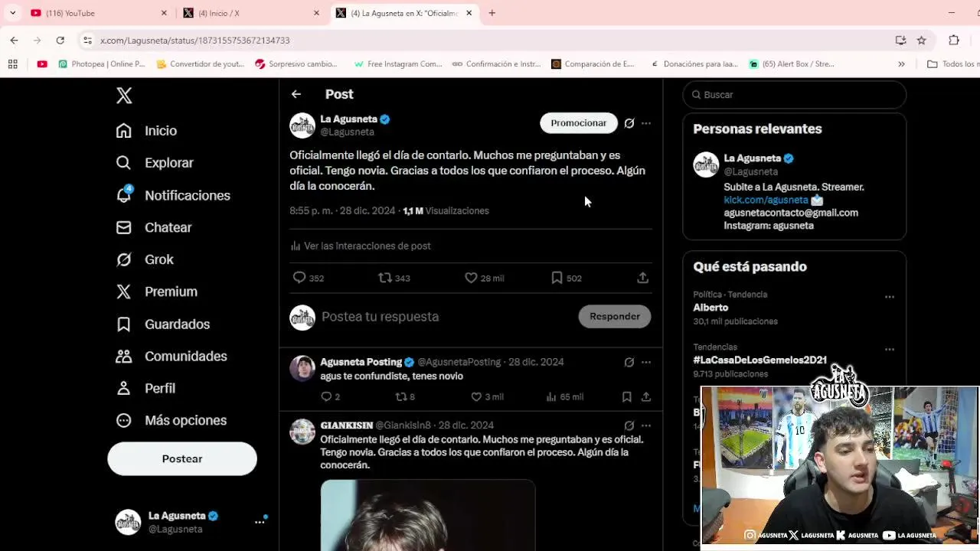Image resolution: width=980 pixels, height=551 pixels.
Task: Open Premium X icon in sidebar
Action: (x=123, y=292)
